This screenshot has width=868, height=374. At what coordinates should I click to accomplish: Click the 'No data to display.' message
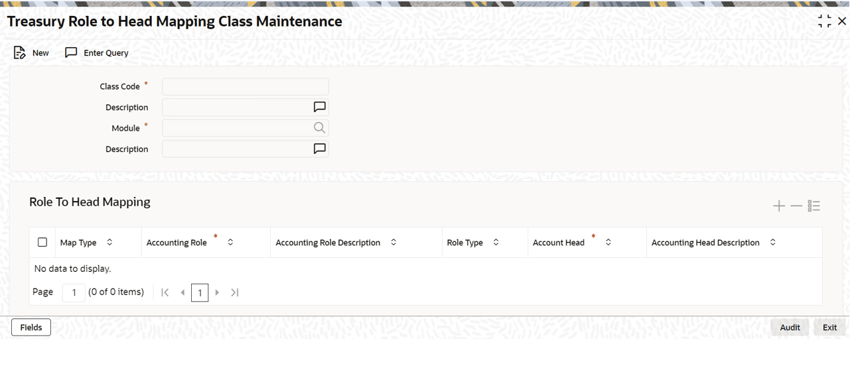pos(72,269)
